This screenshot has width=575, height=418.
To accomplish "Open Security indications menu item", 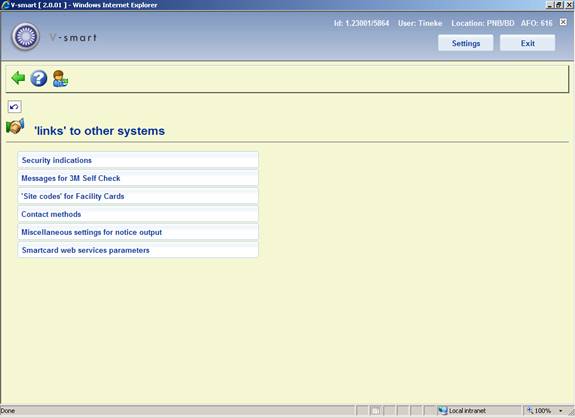I will pos(138,160).
